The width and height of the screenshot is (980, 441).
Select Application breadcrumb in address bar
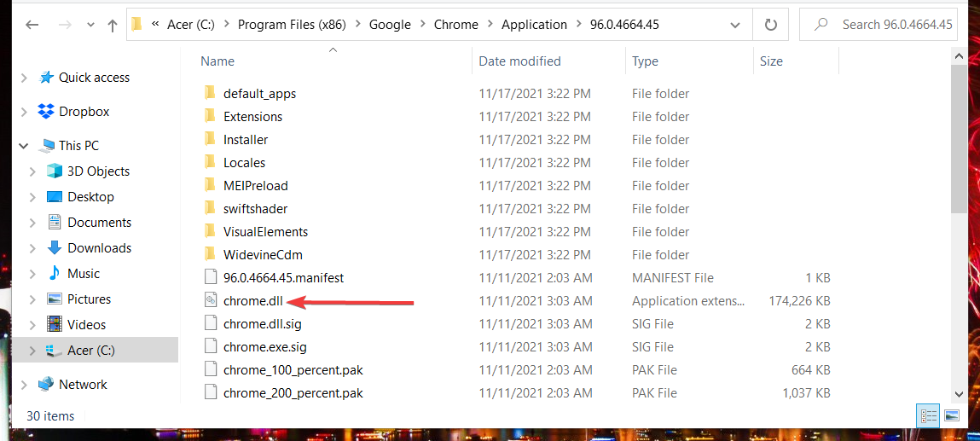pos(535,25)
